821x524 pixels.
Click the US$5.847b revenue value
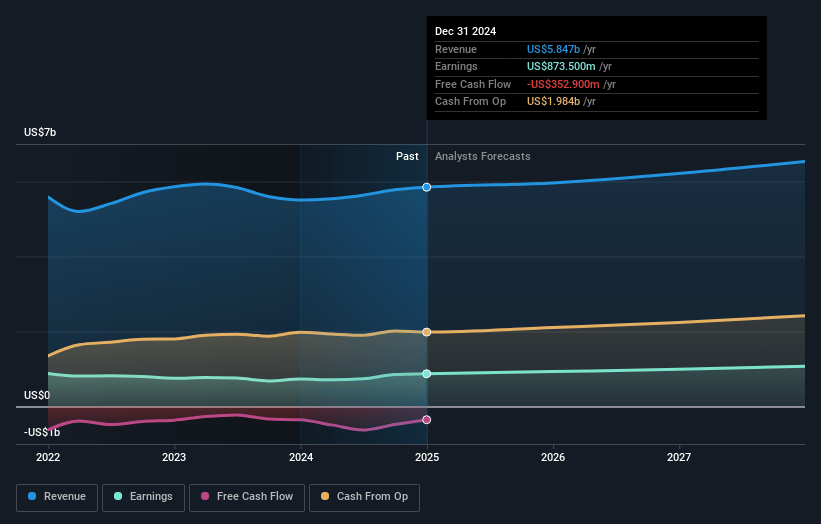tap(553, 49)
